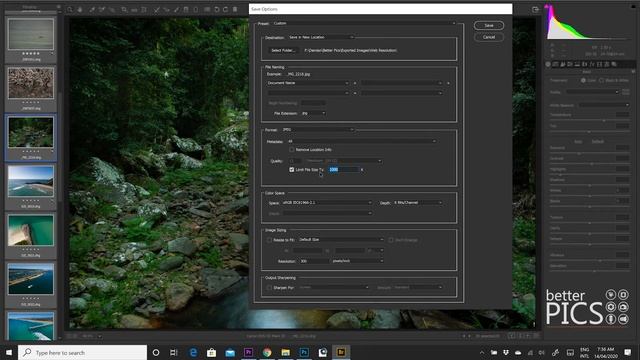Enable Resize to Fit checkbox
Screen dimensions: 640x360
269,240
